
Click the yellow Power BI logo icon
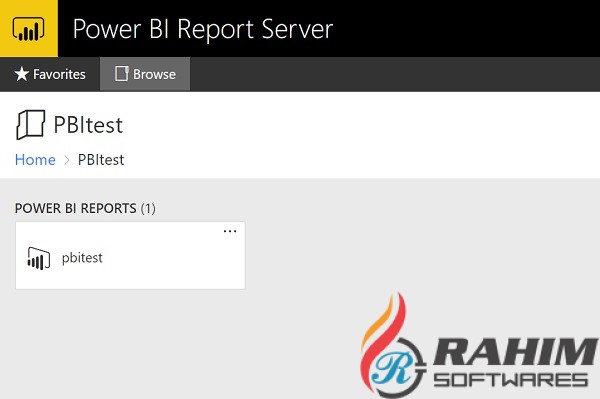coord(29,29)
